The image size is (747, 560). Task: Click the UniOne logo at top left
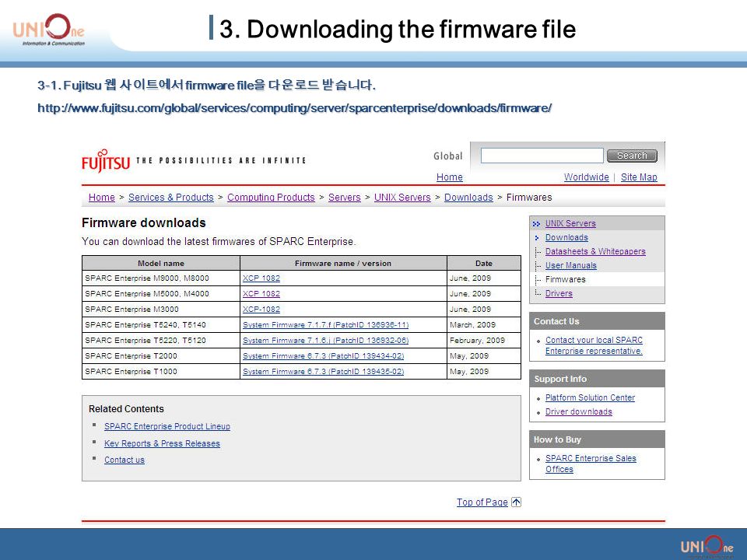pyautogui.click(x=48, y=30)
